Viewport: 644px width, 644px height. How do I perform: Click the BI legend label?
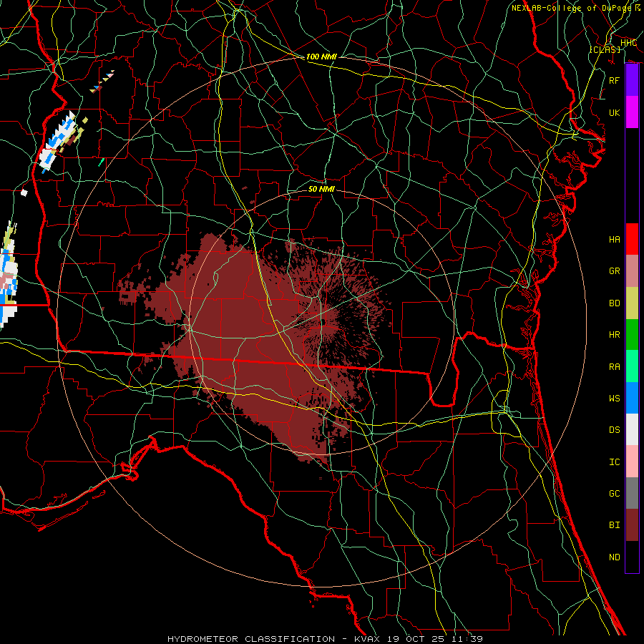(x=614, y=525)
